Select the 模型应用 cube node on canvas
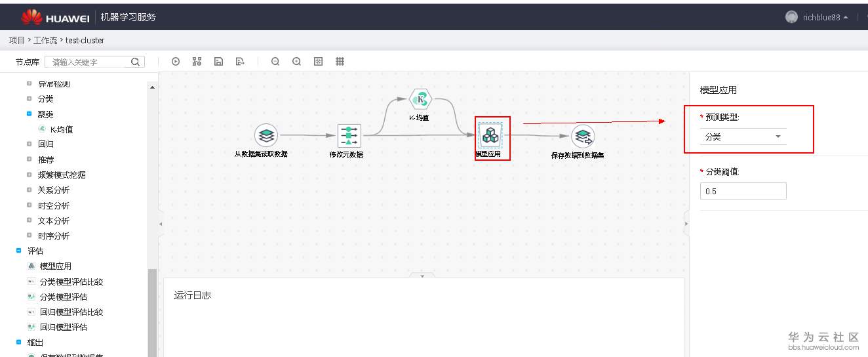Image resolution: width=868 pixels, height=357 pixels. (x=490, y=136)
